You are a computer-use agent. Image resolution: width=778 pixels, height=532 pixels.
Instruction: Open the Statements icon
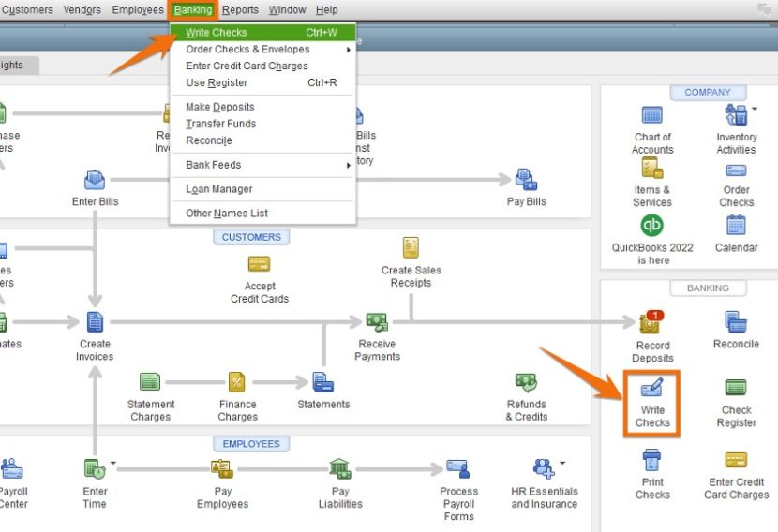323,382
